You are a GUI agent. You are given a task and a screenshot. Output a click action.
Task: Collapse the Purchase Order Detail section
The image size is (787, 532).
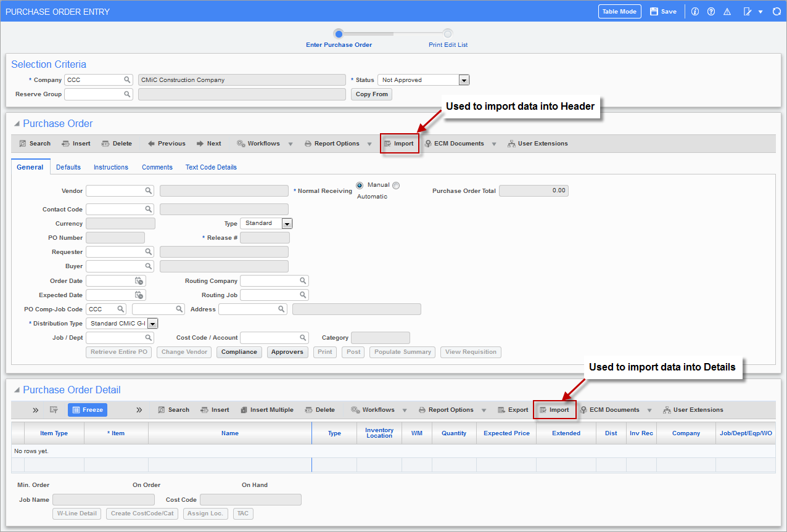[x=17, y=390]
